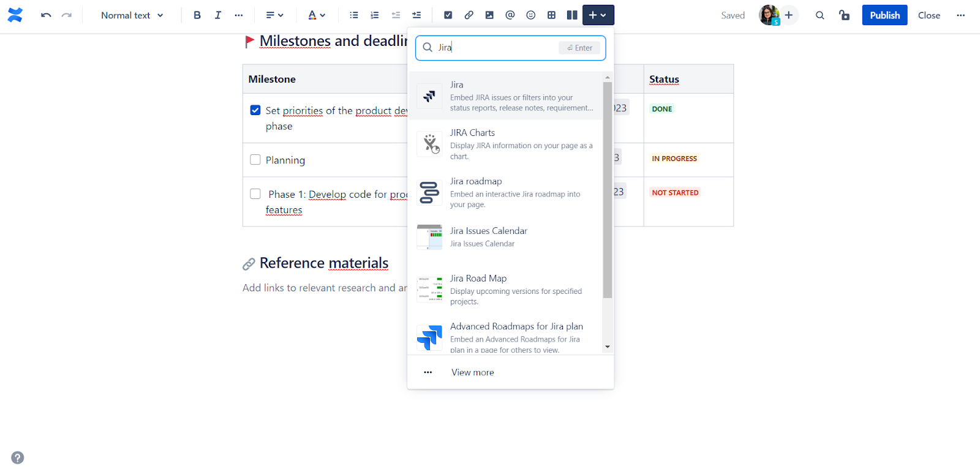The image size is (980, 469).
Task: Undo the last edit
Action: (46, 15)
